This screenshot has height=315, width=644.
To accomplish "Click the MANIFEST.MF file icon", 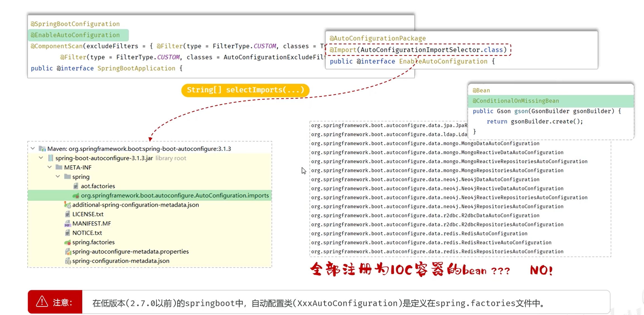I will [67, 223].
